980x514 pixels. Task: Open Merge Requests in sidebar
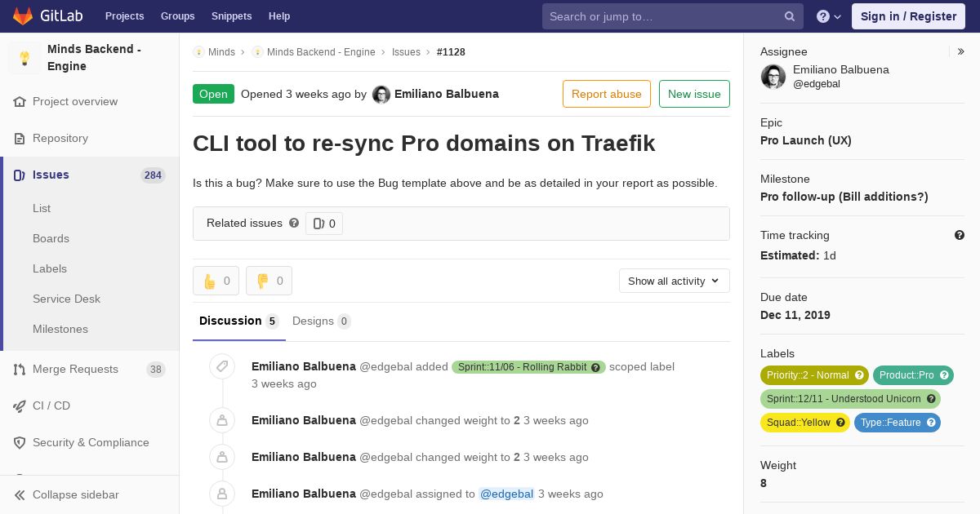pyautogui.click(x=75, y=369)
